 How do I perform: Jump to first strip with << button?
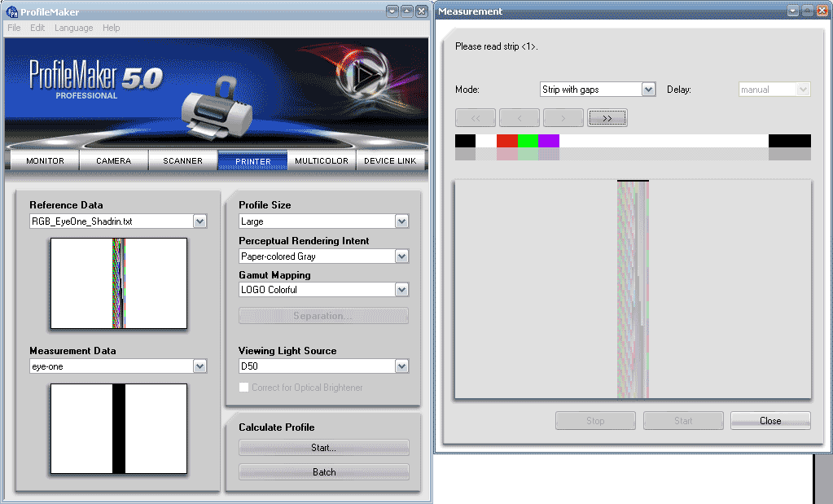[x=476, y=118]
